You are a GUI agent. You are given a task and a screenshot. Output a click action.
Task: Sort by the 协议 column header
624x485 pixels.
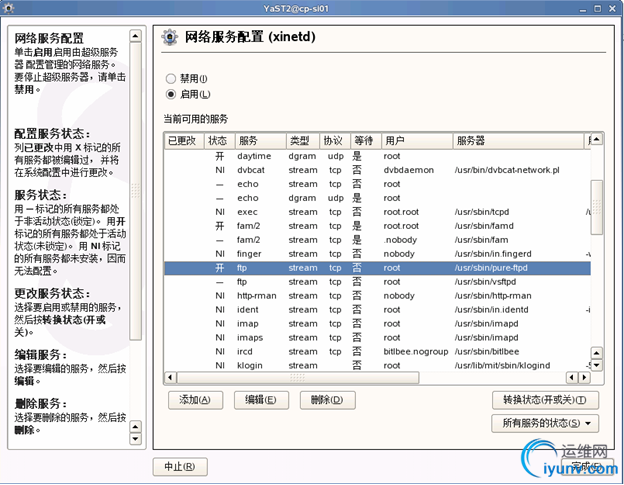pyautogui.click(x=335, y=141)
